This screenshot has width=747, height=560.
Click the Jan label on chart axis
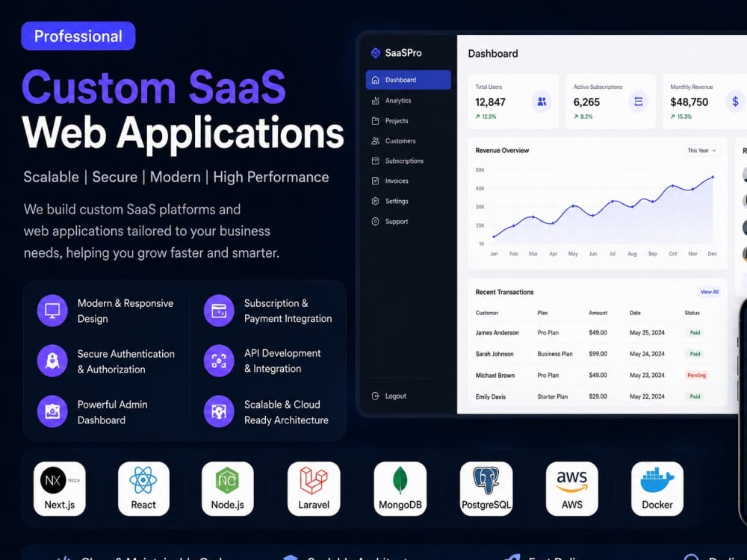[x=494, y=254]
